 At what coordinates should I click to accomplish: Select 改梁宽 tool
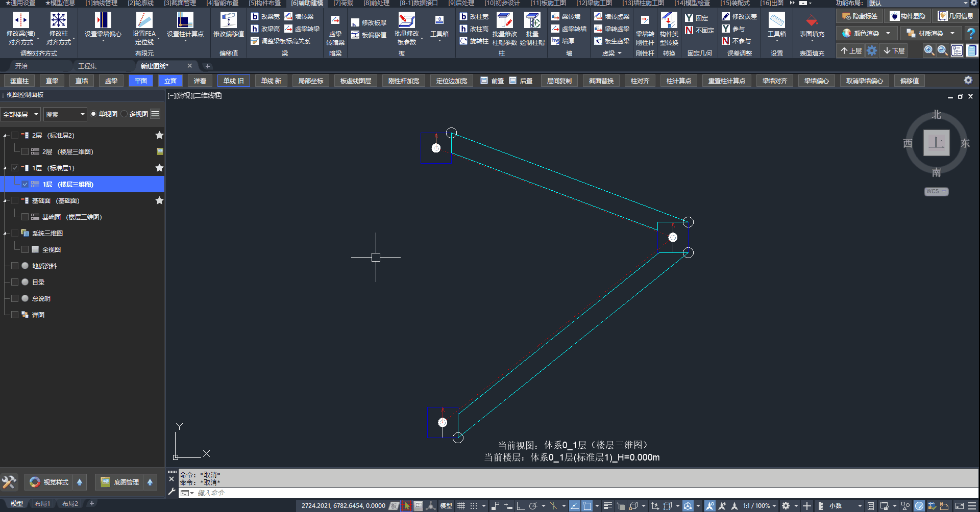(265, 16)
